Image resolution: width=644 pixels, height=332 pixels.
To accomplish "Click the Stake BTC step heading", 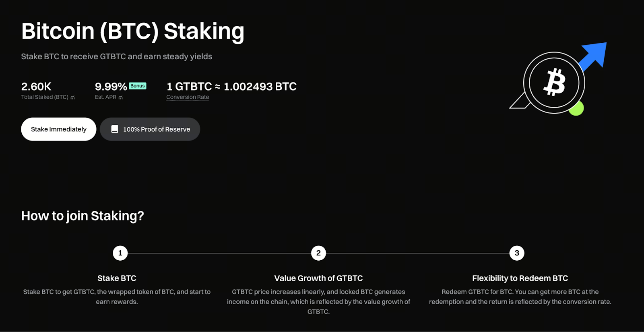I will click(x=117, y=278).
